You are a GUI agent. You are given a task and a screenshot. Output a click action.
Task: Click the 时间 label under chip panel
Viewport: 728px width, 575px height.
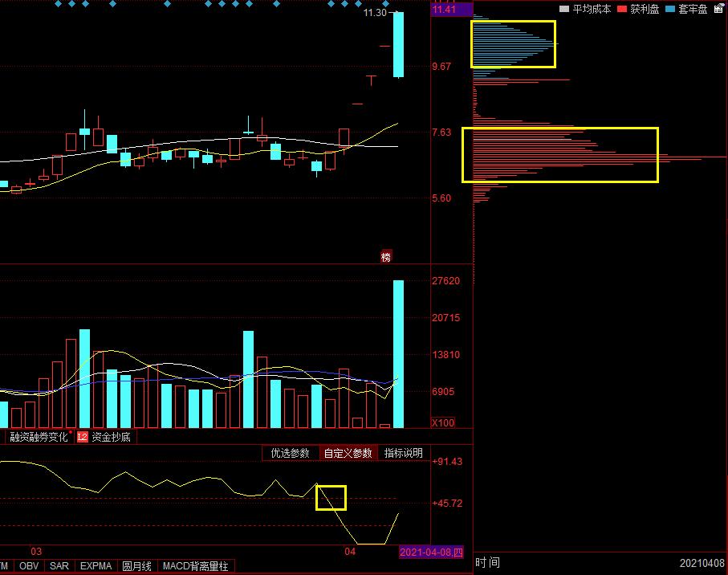[x=487, y=562]
